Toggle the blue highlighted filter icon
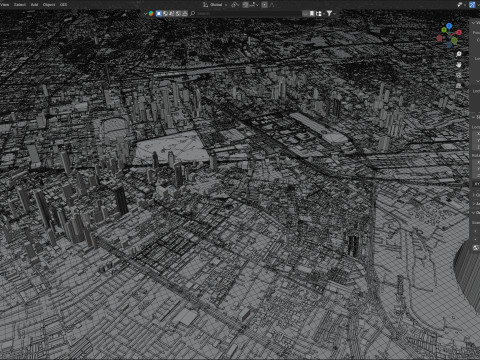This screenshot has height=360, width=480. point(159,13)
